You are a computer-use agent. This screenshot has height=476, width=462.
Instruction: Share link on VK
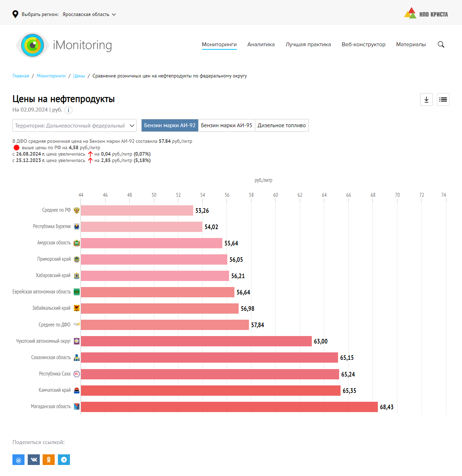34,460
